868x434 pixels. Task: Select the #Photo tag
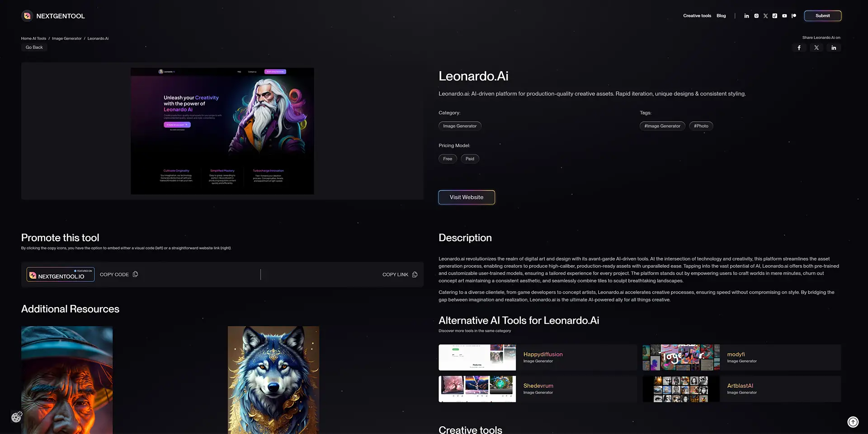tap(701, 126)
